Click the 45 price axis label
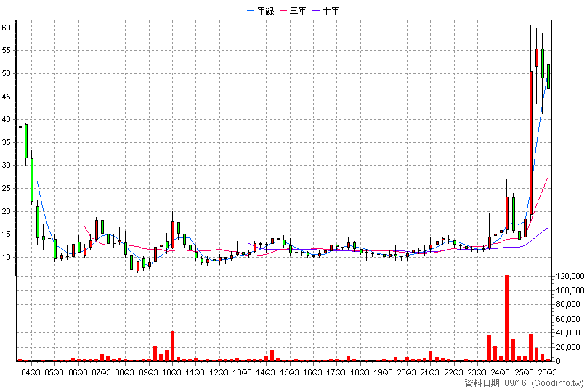The height and width of the screenshot is (392, 587). pyautogui.click(x=6, y=97)
